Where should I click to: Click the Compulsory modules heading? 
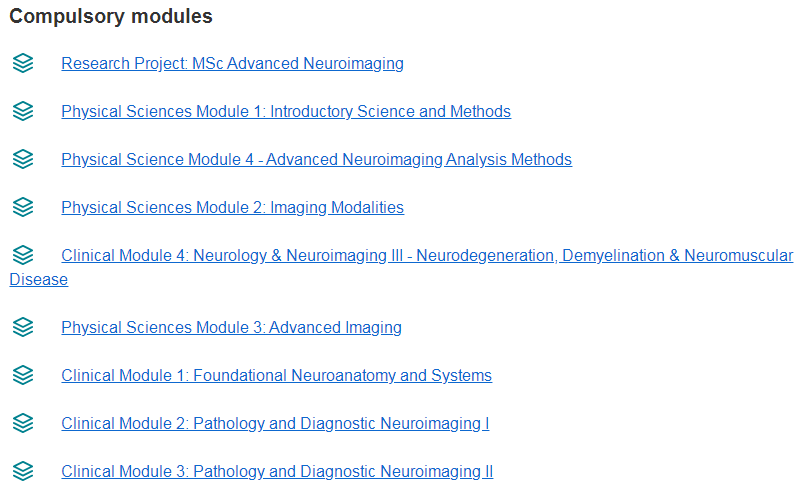tap(111, 16)
